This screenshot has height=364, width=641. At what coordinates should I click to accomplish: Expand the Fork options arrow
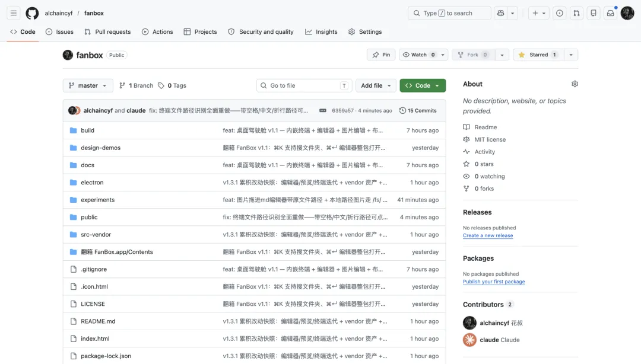502,55
